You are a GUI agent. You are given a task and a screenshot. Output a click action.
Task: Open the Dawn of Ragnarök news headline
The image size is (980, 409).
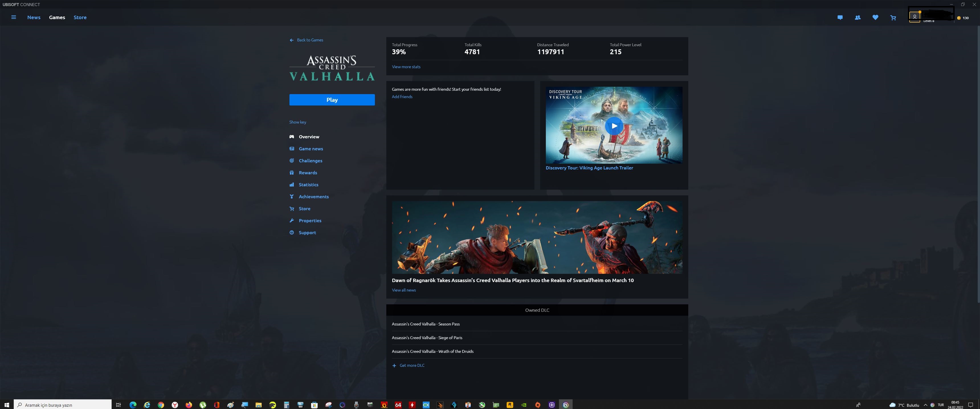pyautogui.click(x=513, y=280)
